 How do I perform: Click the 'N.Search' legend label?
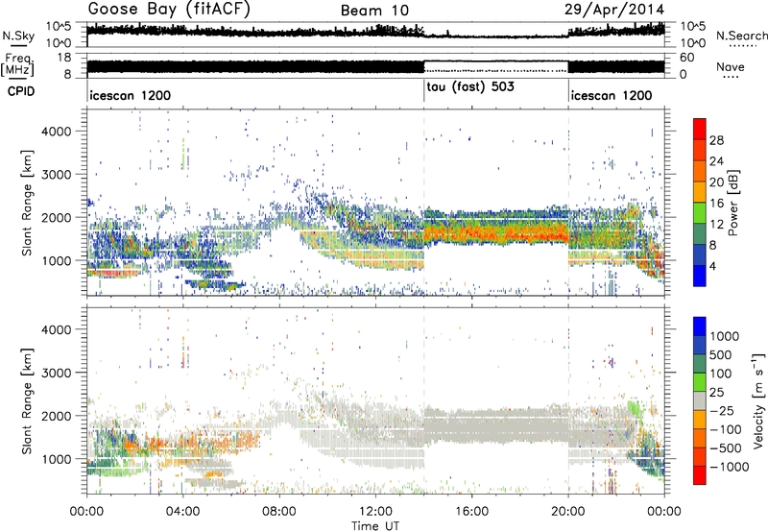pos(741,36)
